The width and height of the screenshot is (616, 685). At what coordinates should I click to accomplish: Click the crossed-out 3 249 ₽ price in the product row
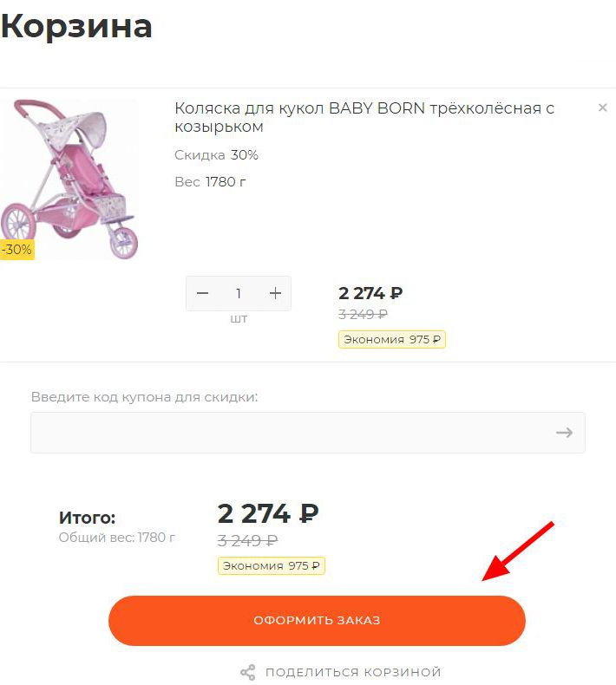pyautogui.click(x=363, y=314)
